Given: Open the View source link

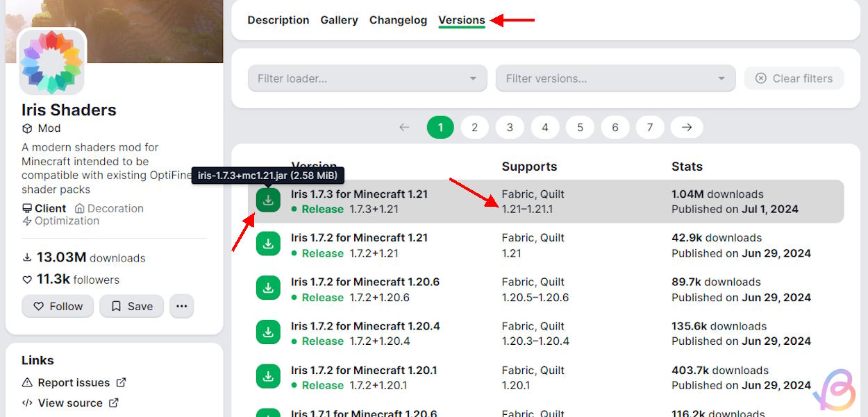Looking at the screenshot, I should 70,403.
